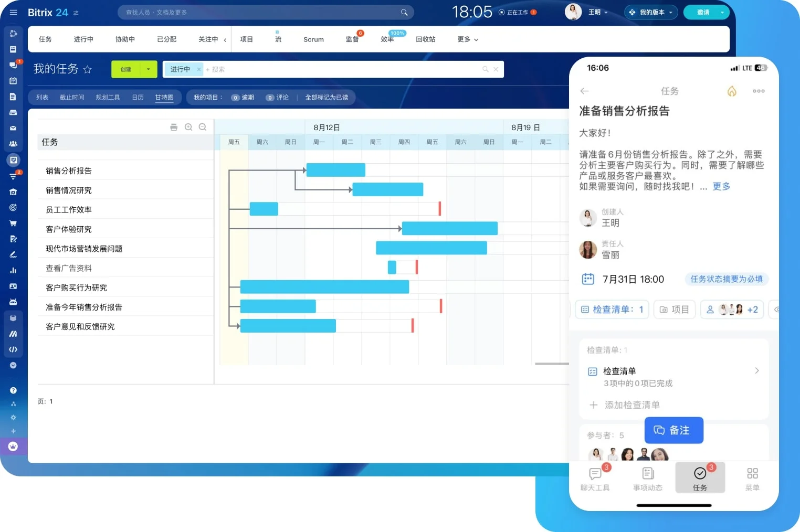800x532 pixels.
Task: Click the back arrow in mobile task view
Action: pyautogui.click(x=585, y=91)
